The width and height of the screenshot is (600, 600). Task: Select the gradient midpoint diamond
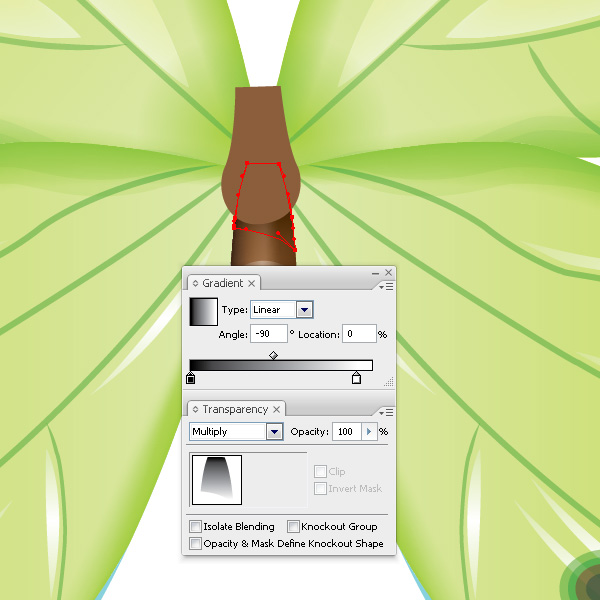(273, 355)
